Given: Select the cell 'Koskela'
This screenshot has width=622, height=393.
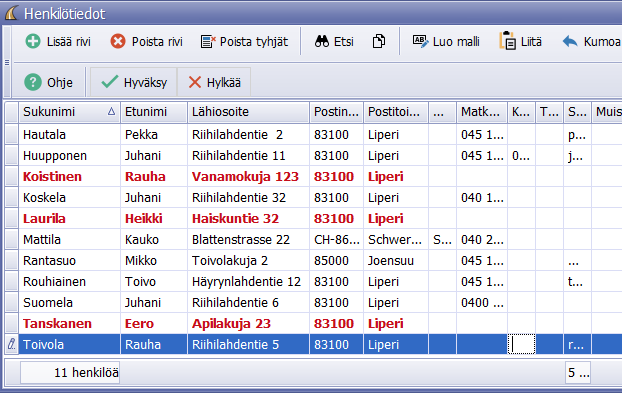Looking at the screenshot, I should tap(69, 197).
